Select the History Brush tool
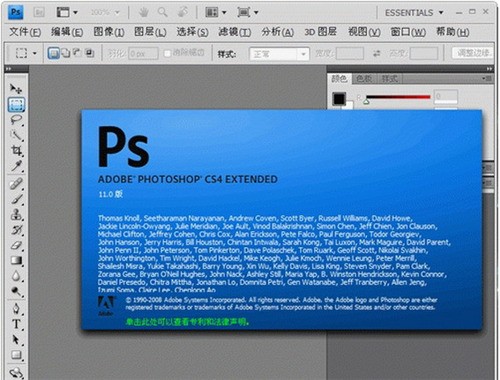 click(x=16, y=230)
